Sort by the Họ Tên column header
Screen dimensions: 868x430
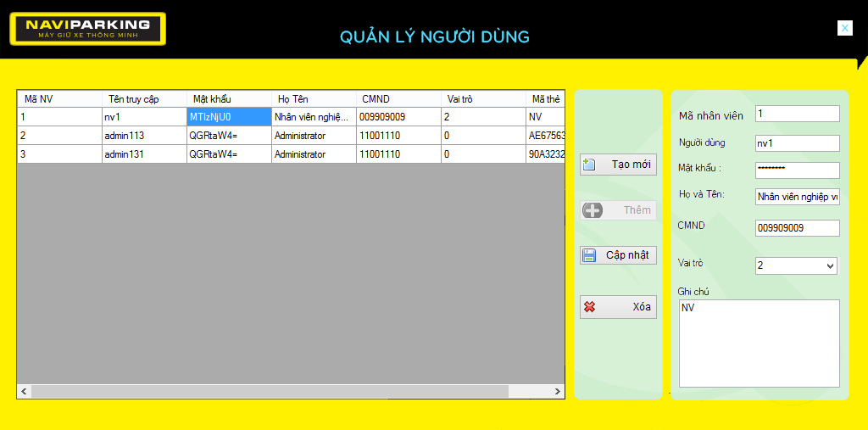pos(314,99)
